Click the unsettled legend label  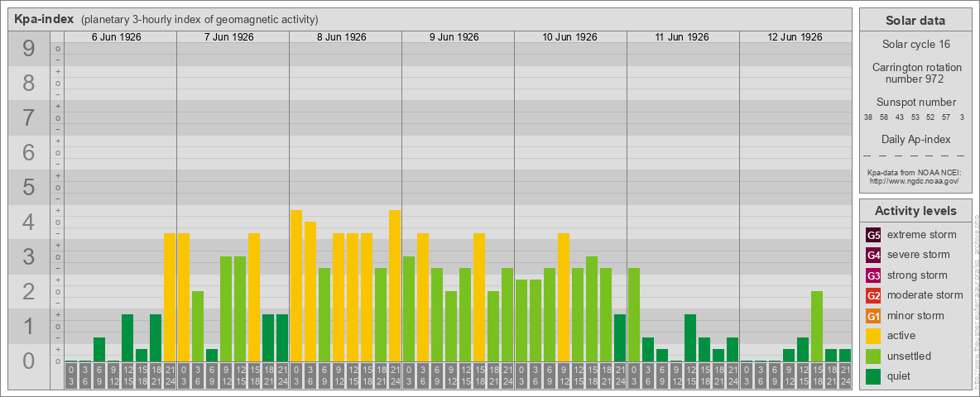pyautogui.click(x=910, y=356)
